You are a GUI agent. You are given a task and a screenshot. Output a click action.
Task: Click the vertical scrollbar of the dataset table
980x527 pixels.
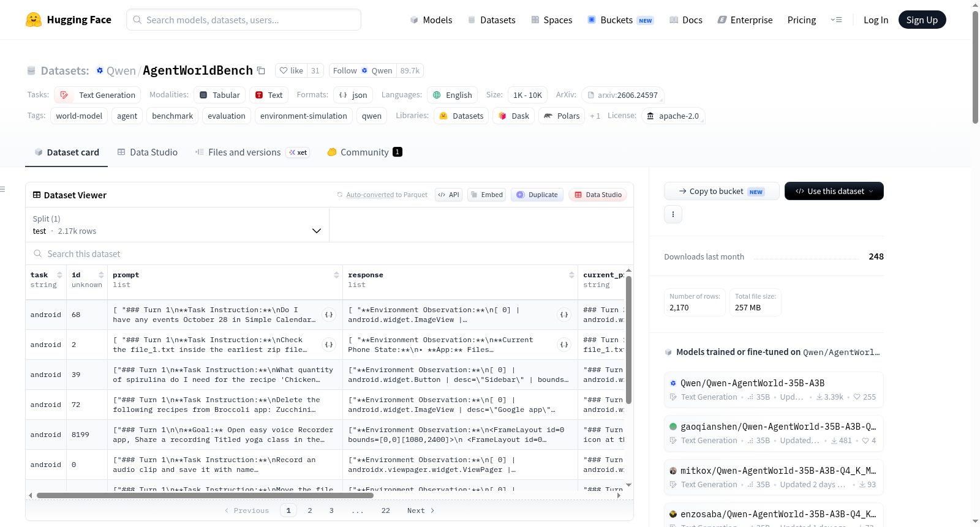pyautogui.click(x=628, y=340)
